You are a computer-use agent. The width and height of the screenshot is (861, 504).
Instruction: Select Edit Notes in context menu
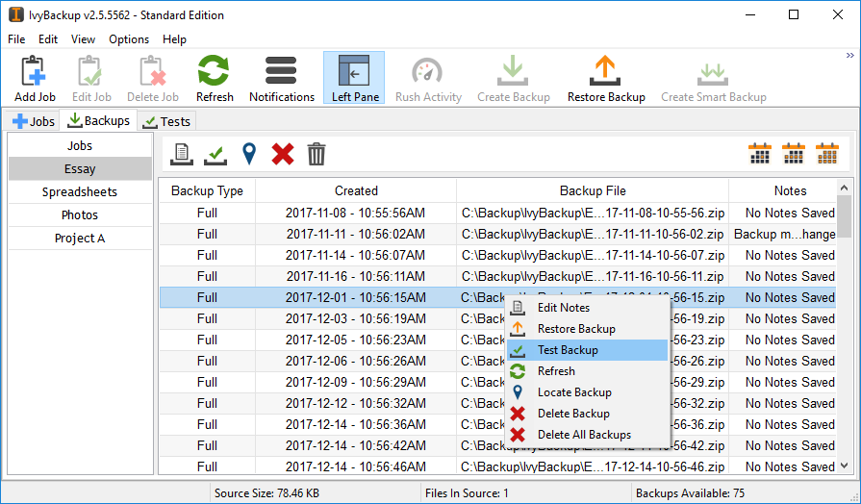click(588, 308)
